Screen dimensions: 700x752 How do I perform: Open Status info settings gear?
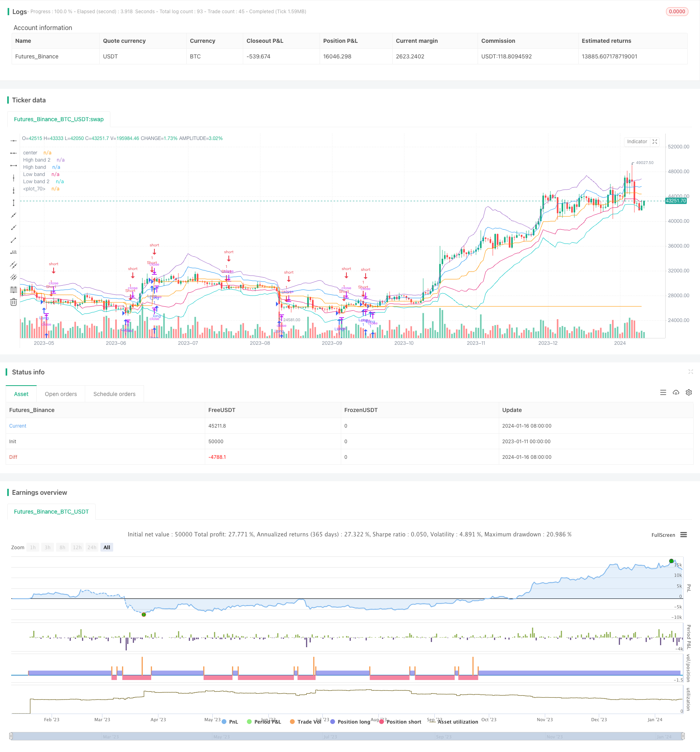point(689,392)
